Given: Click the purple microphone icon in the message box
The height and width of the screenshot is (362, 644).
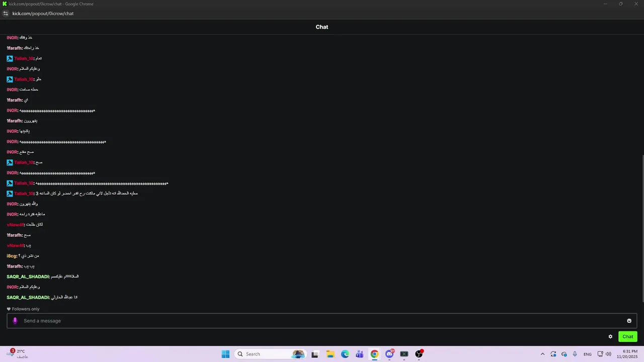Looking at the screenshot, I should coord(15,321).
